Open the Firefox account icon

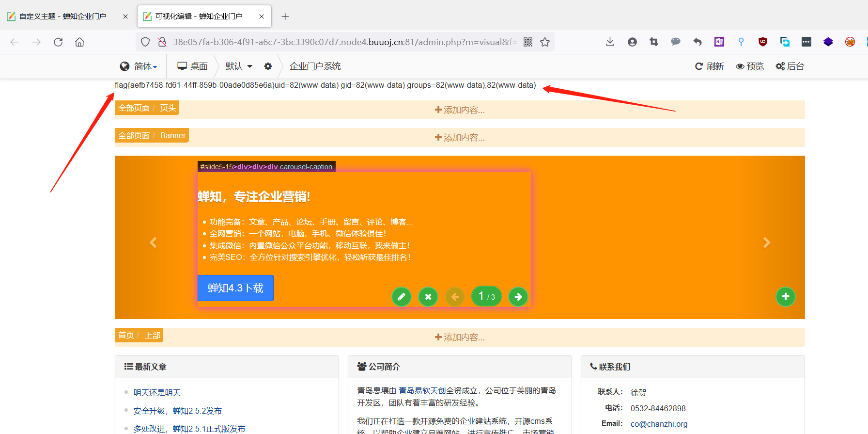tap(632, 42)
